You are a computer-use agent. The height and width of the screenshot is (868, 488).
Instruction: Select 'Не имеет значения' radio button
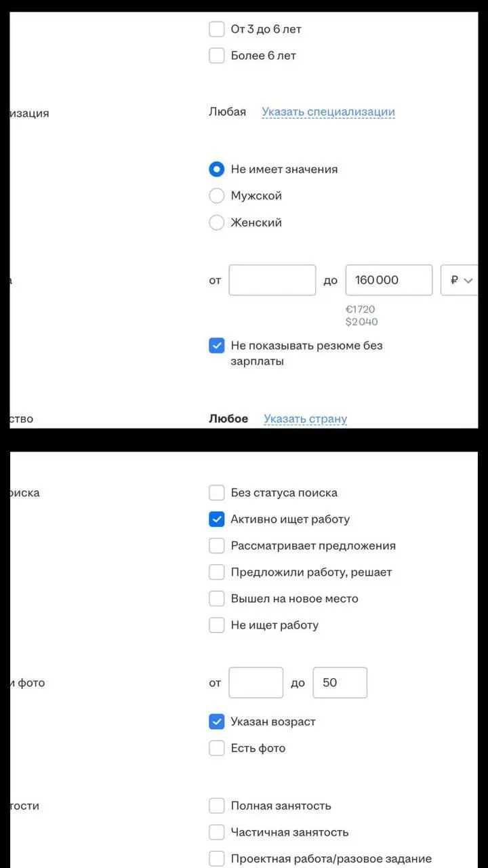217,169
